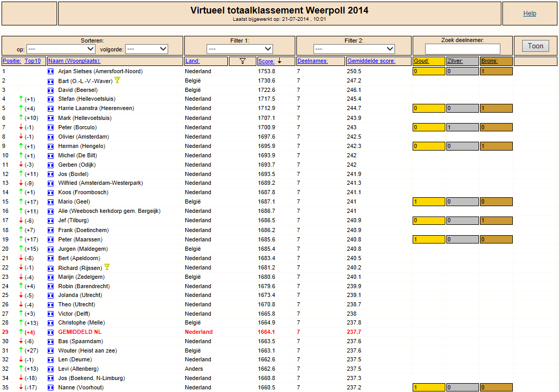
Task: Click trophy icon beside Bart (O.-L.-V.-Waver)
Action: [x=117, y=80]
